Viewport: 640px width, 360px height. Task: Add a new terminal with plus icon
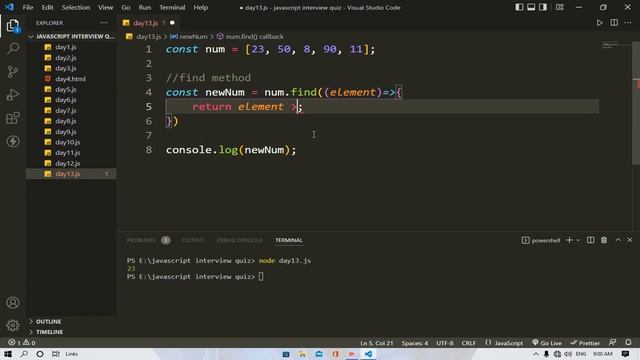[x=569, y=240]
